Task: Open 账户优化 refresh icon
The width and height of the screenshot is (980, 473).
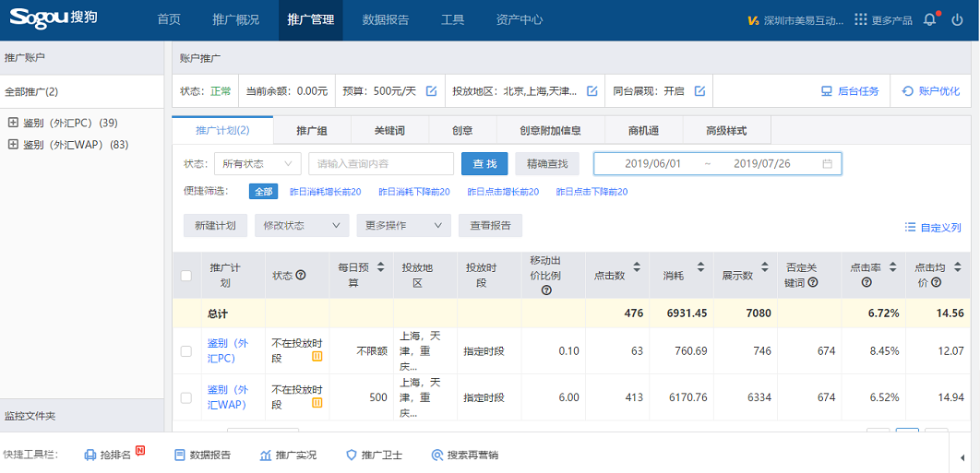Action: pyautogui.click(x=907, y=91)
